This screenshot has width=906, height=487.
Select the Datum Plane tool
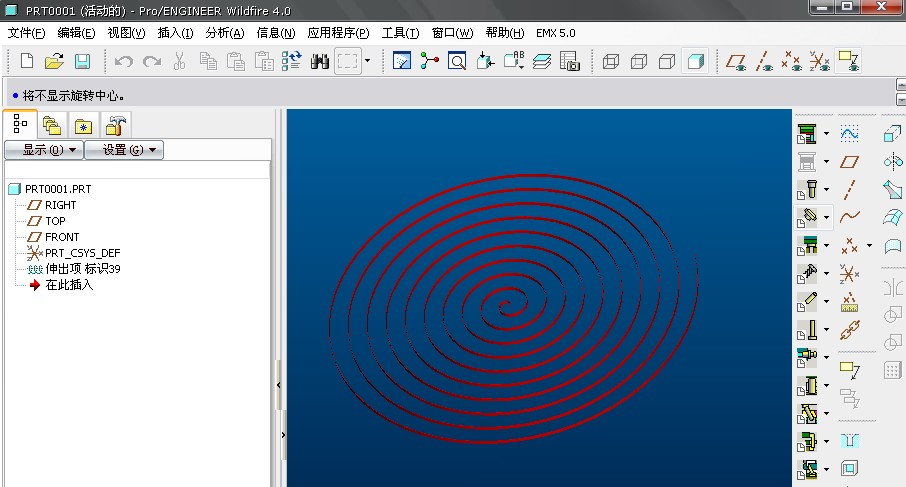[849, 162]
